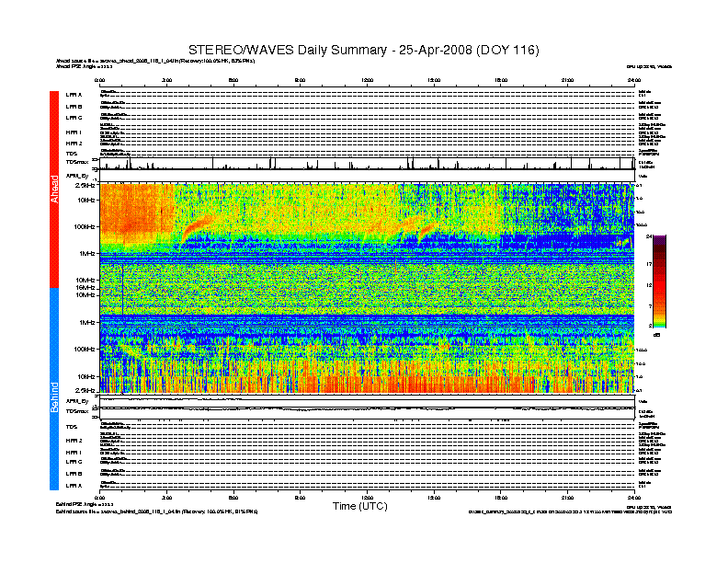Click the Ahead "LFR A" row label
Image resolution: width=728 pixels, height=563 pixels.
(x=74, y=95)
